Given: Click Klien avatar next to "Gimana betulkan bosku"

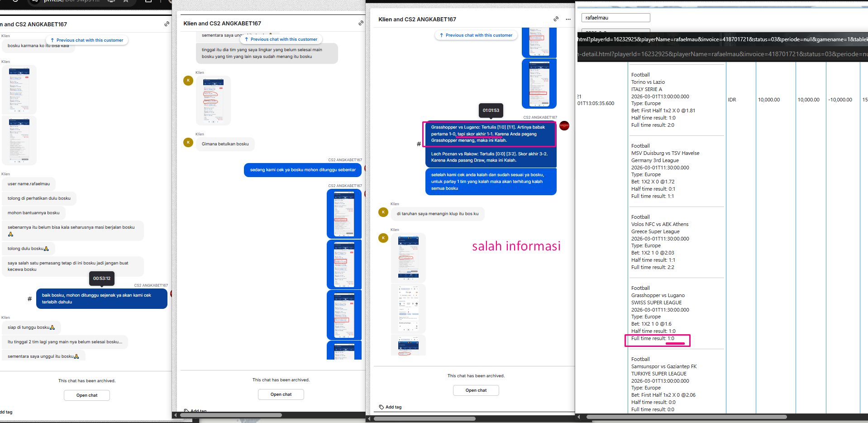Looking at the screenshot, I should 188,143.
